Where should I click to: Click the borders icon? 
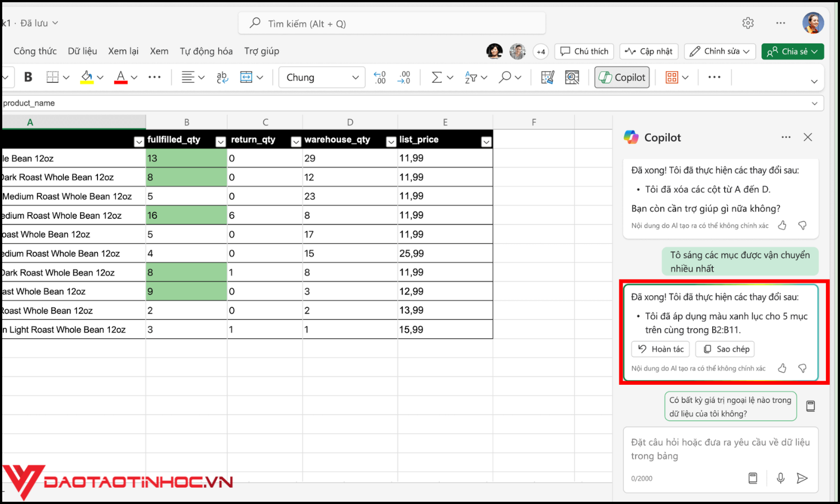point(53,77)
